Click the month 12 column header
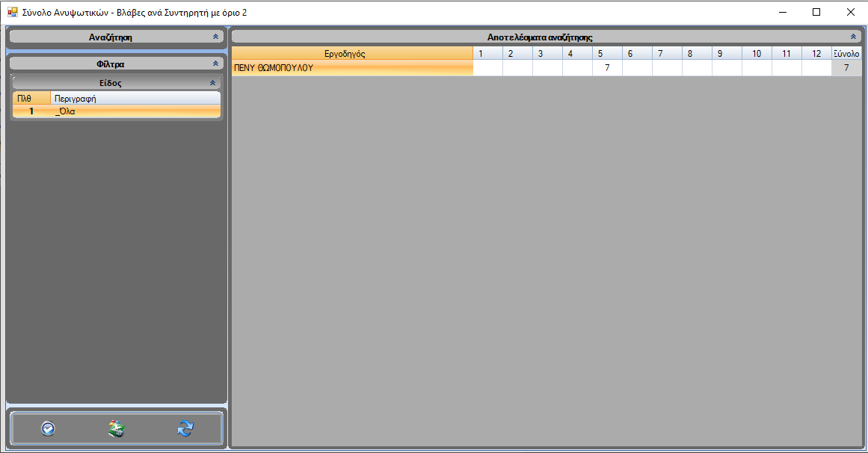 point(816,54)
